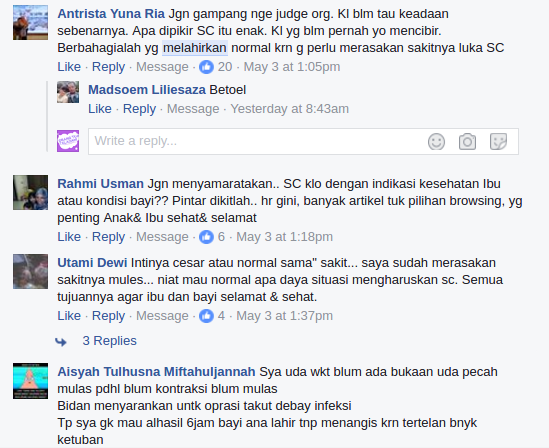
Task: Like Madsoem Liliesaza's reply
Action: click(x=100, y=108)
